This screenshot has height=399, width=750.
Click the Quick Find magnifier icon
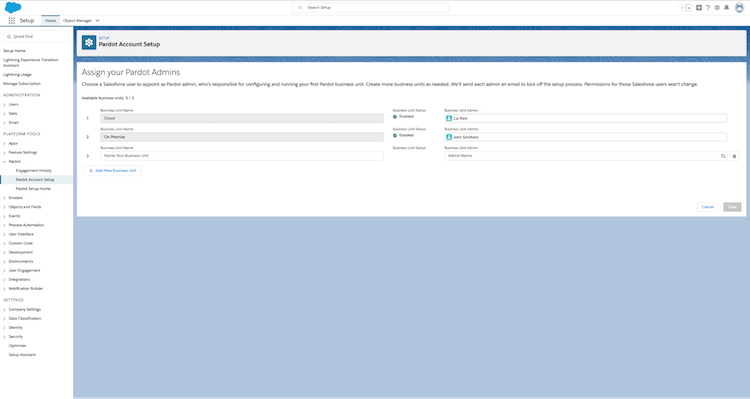pyautogui.click(x=9, y=36)
